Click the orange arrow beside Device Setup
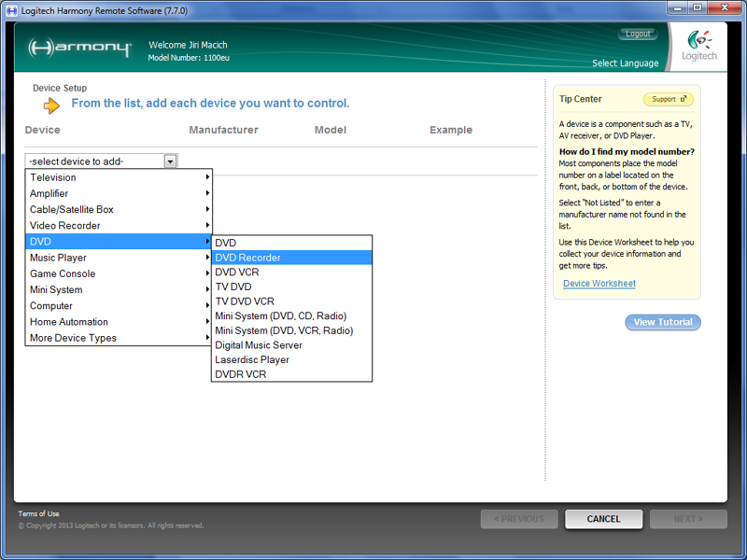Image resolution: width=747 pixels, height=560 pixels. (51, 105)
